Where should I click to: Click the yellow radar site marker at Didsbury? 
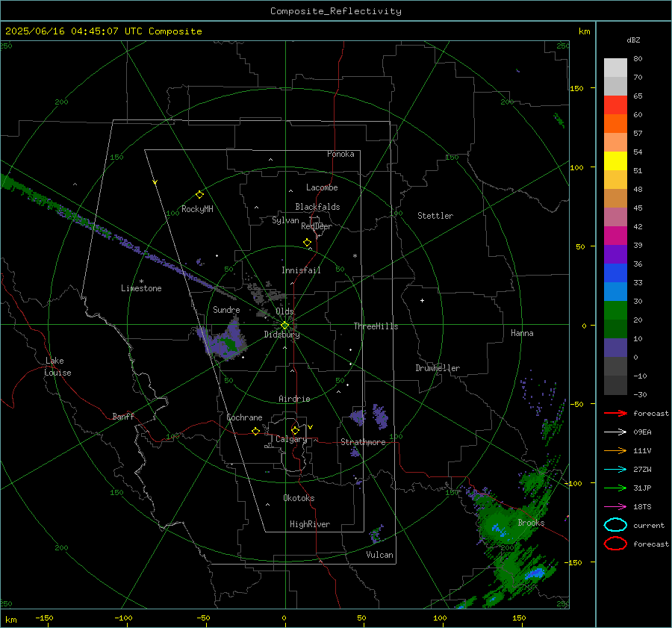tap(284, 326)
